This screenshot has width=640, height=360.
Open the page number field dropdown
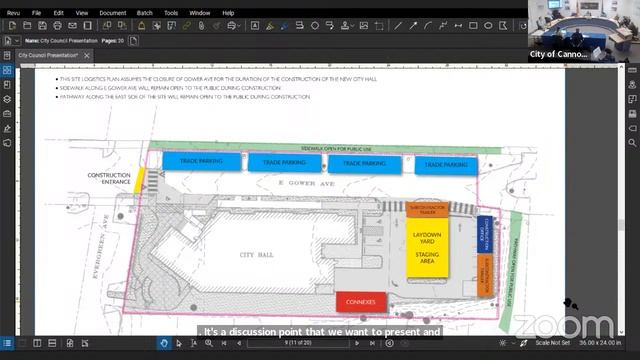(298, 343)
